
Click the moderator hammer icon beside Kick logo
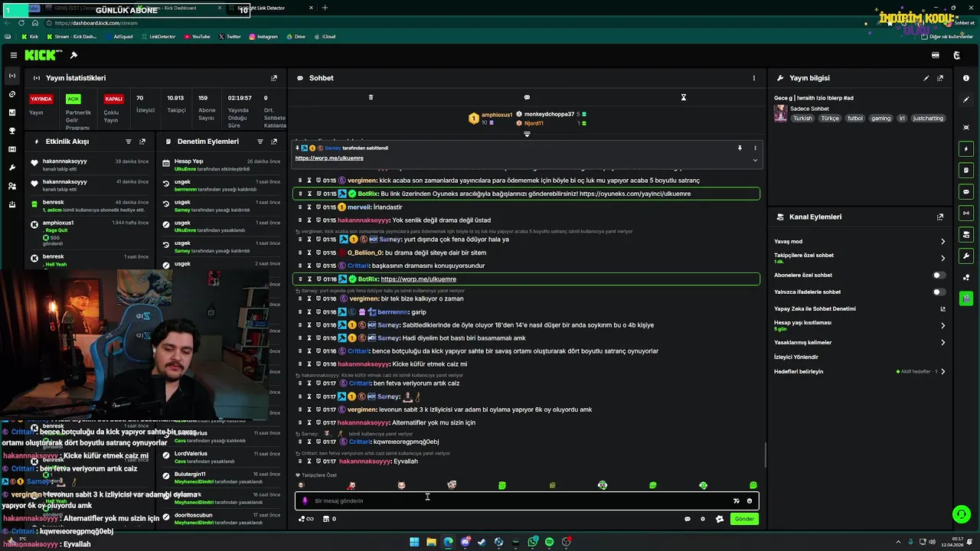point(73,55)
